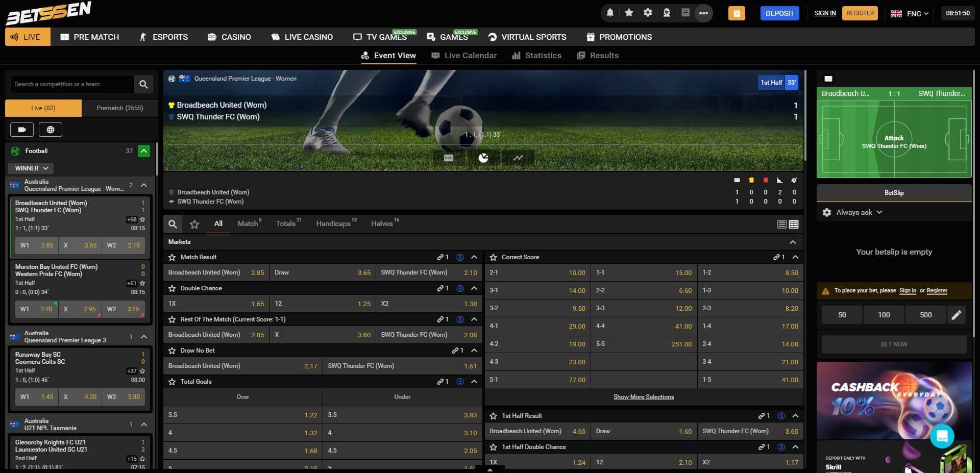Favorite the Match Result market star
This screenshot has height=473, width=980.
[x=170, y=257]
